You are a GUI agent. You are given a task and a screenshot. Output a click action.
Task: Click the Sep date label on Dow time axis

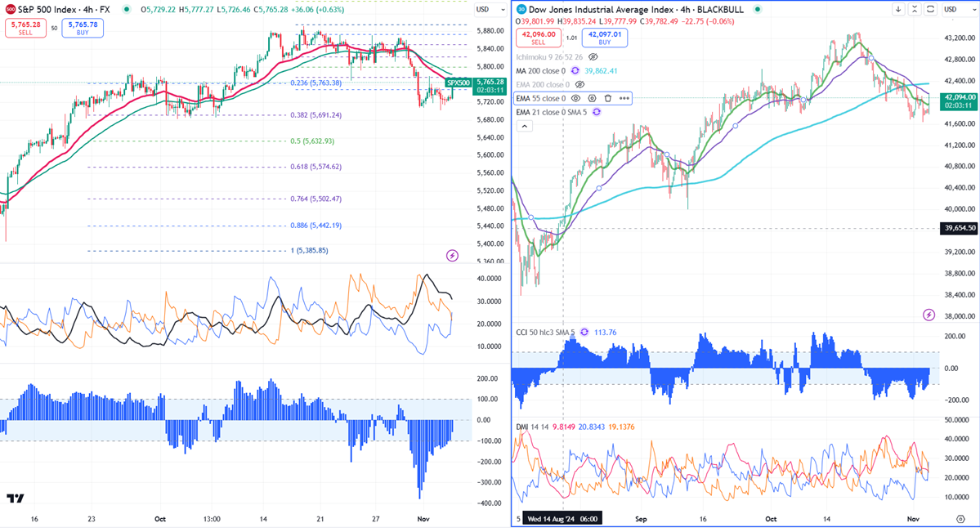(641, 519)
